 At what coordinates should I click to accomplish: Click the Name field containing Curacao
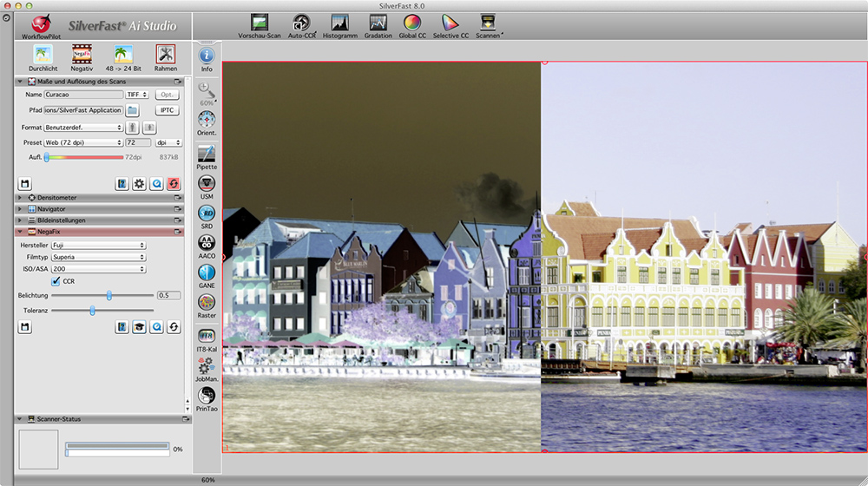coord(83,94)
